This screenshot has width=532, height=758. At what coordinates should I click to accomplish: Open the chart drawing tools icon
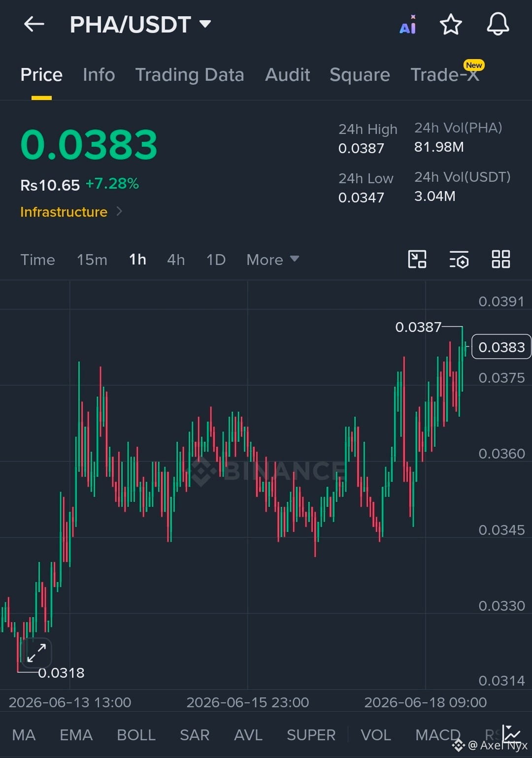click(x=417, y=259)
